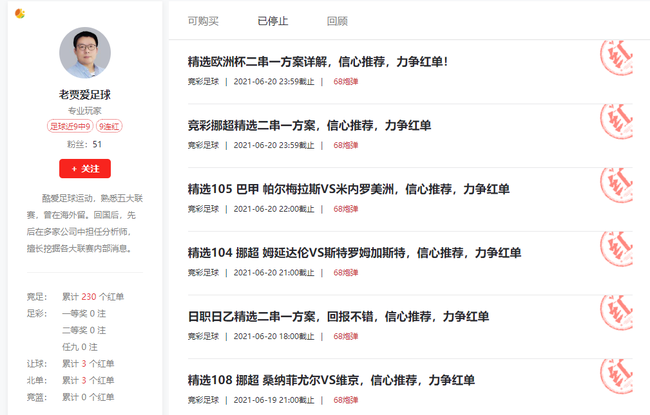Open article 精选欧洲杯二串一方案详解
The height and width of the screenshot is (415, 650).
(x=318, y=62)
